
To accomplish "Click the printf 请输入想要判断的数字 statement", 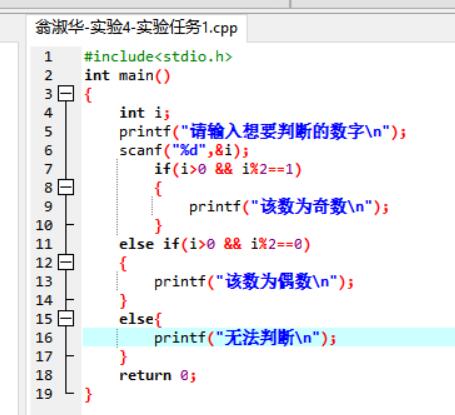I will pos(263,132).
